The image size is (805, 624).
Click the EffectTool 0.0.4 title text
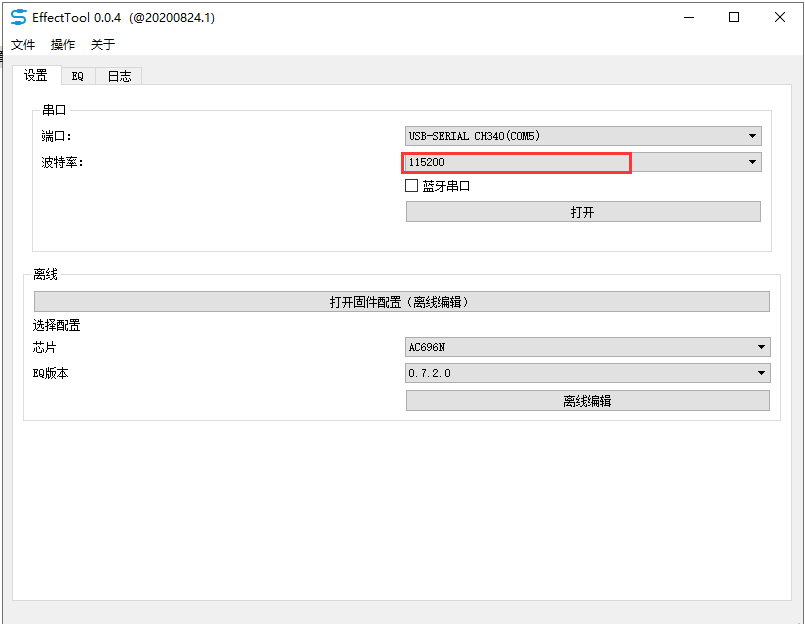[x=76, y=17]
